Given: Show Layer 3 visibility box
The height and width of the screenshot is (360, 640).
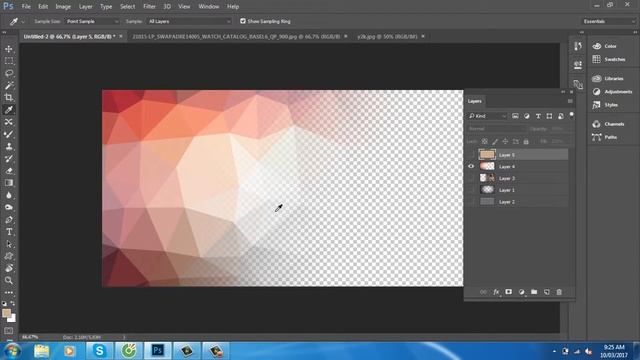Looking at the screenshot, I should 471,178.
